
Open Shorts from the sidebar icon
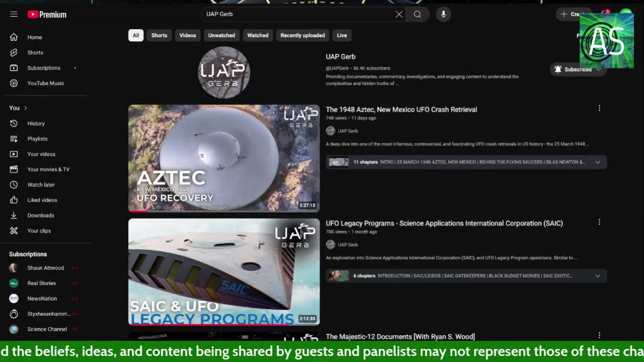(14, 52)
